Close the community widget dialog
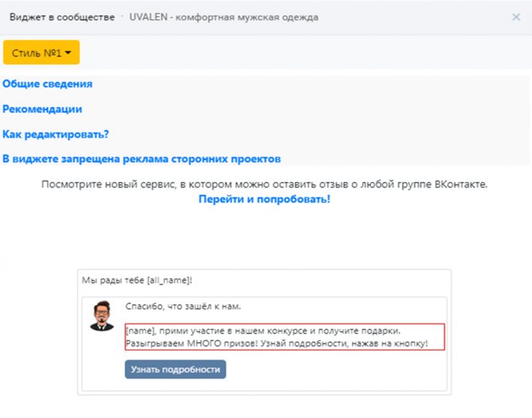Screen dimensions: 532x418 pos(515,17)
